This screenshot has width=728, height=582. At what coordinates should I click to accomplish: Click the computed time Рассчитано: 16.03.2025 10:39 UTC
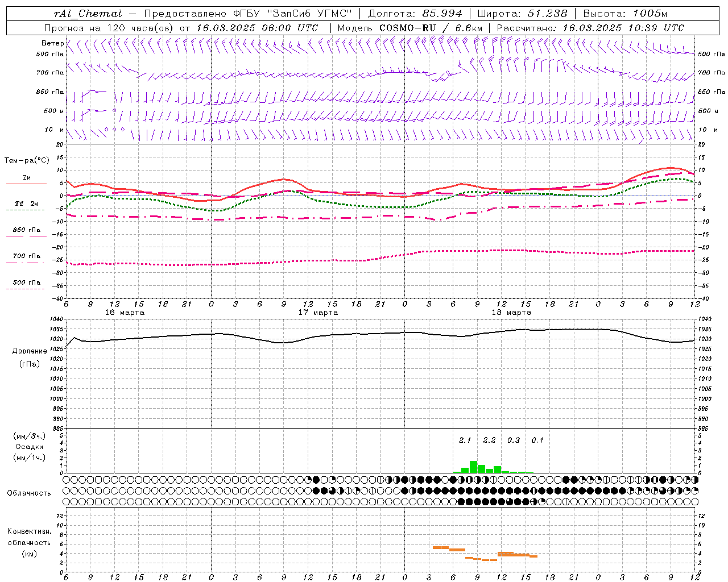(590, 28)
